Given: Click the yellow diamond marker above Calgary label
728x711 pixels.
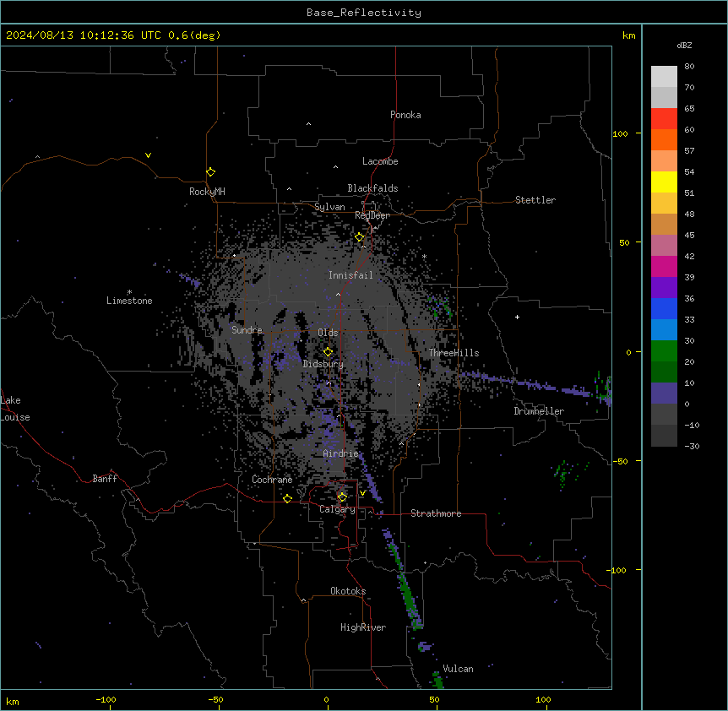Looking at the screenshot, I should [342, 497].
